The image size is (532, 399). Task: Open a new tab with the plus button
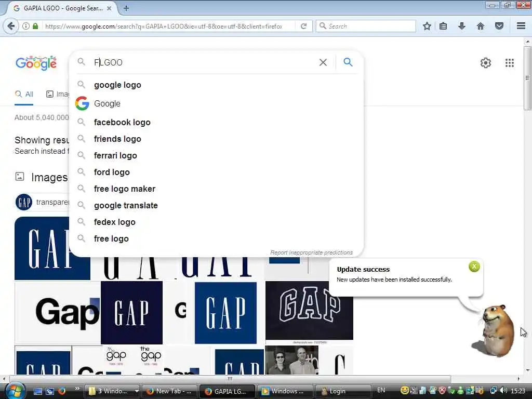point(126,8)
